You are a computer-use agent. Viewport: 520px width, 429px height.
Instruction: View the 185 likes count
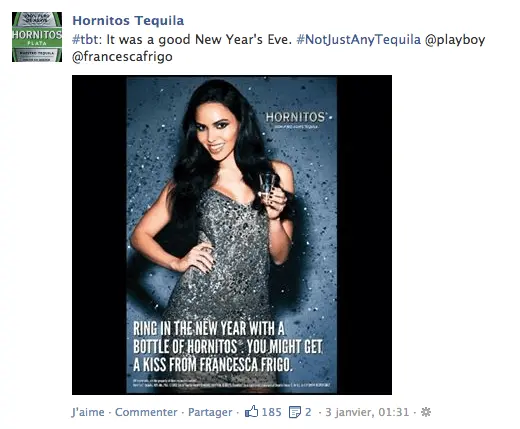pyautogui.click(x=271, y=412)
